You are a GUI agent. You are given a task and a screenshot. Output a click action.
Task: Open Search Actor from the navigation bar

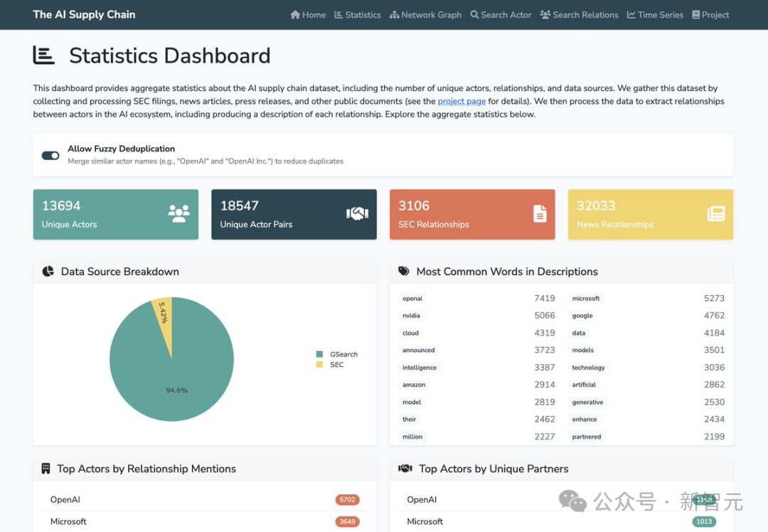pyautogui.click(x=501, y=15)
